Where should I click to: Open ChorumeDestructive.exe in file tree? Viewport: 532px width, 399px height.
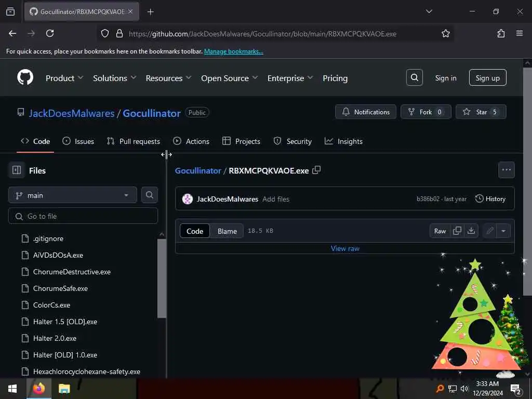72,272
